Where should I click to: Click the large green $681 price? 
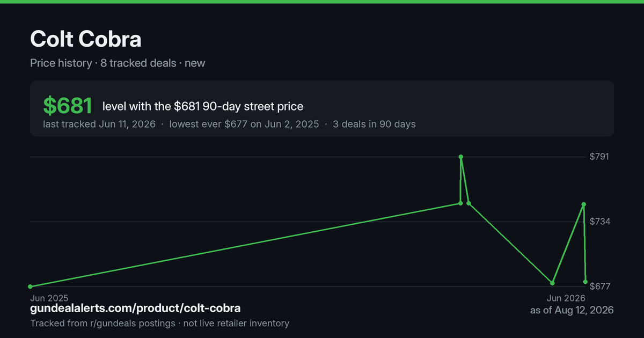(68, 106)
